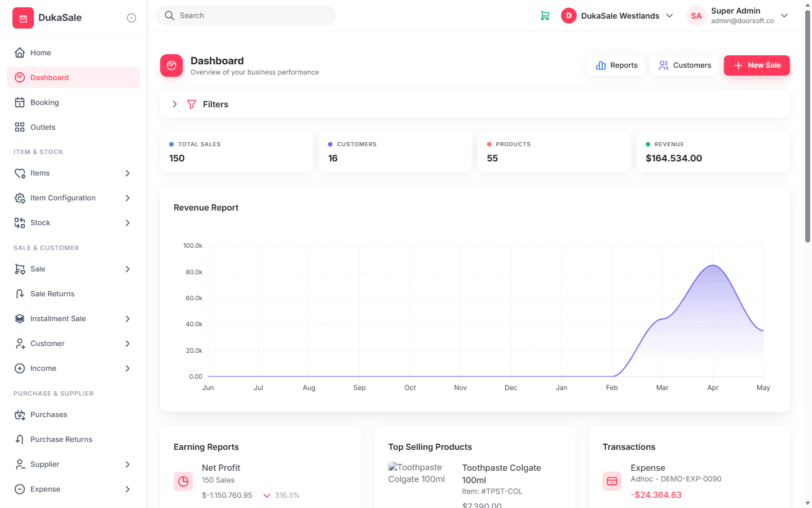This screenshot has width=812, height=508.
Task: Click the Stock transfer icon
Action: pos(20,223)
